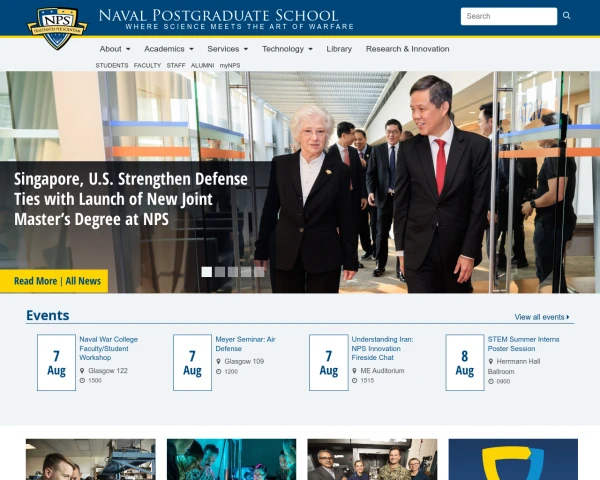Go to the ALUMNI page
The image size is (600, 480).
(x=202, y=65)
